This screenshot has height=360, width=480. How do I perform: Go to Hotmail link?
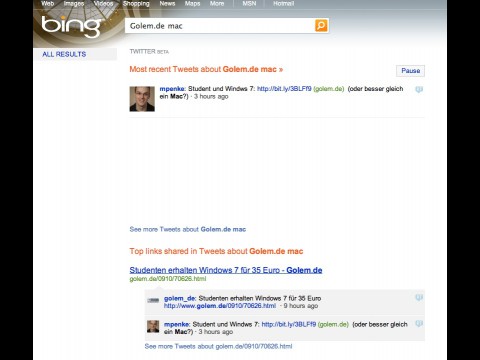coord(284,4)
